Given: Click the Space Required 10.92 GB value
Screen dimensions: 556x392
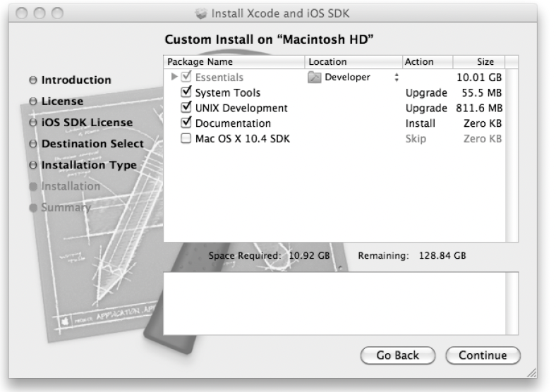Looking at the screenshot, I should point(309,255).
